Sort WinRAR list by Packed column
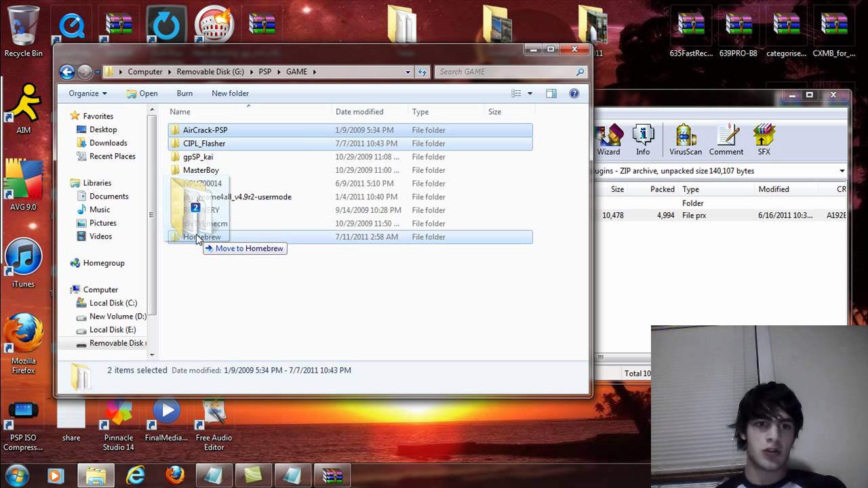Image resolution: width=868 pixels, height=488 pixels. coord(654,189)
